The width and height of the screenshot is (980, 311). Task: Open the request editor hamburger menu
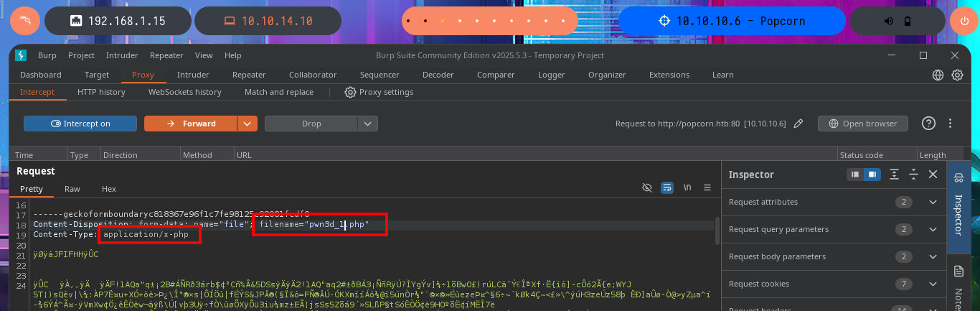click(x=707, y=188)
